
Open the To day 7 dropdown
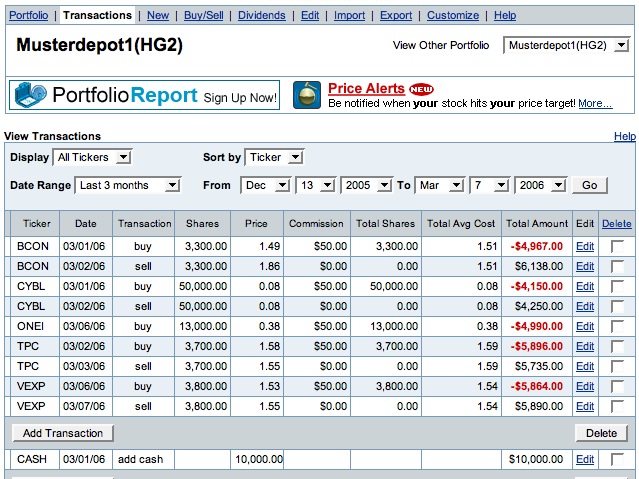[490, 185]
